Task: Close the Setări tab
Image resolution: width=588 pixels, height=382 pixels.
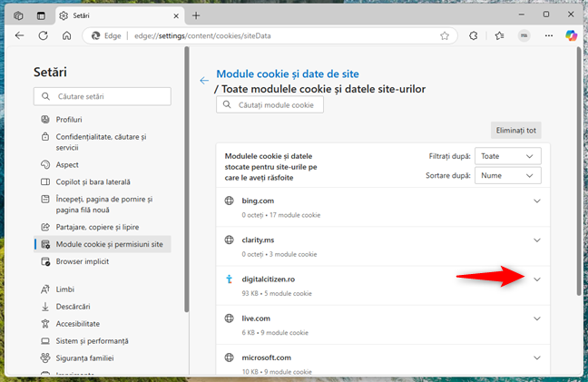Action: (x=176, y=15)
